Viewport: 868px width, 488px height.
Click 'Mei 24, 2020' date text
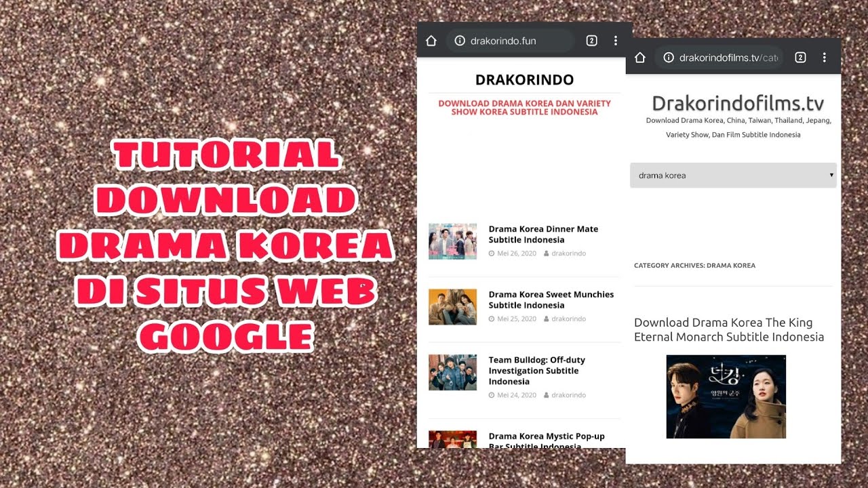[516, 395]
